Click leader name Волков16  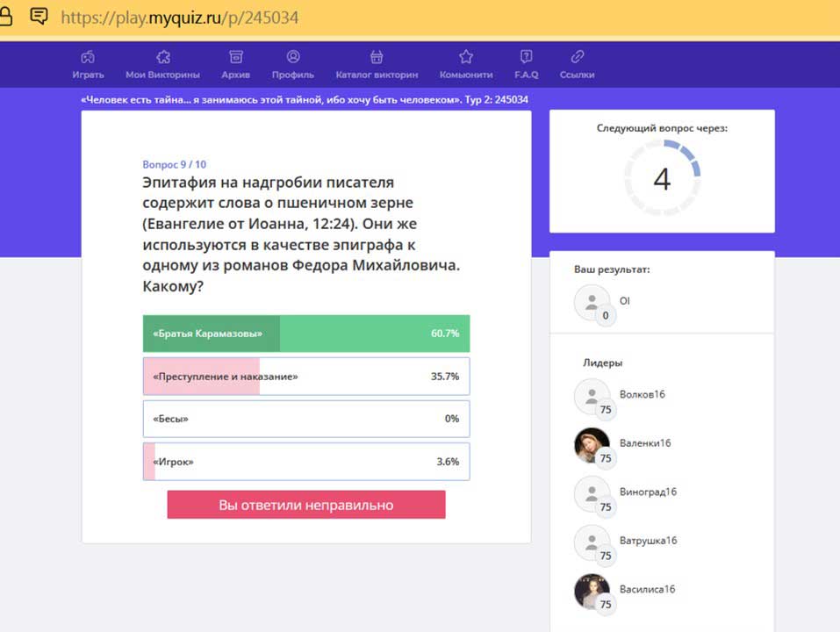tap(642, 394)
